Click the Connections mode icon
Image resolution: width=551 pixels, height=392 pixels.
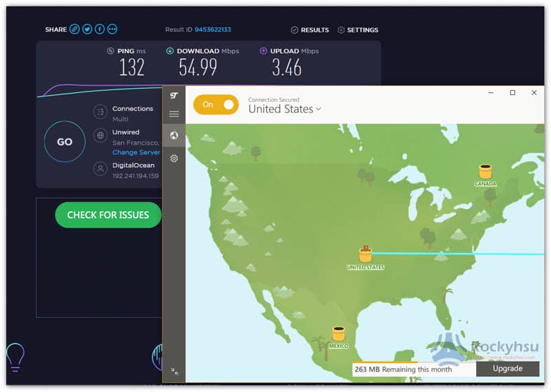pyautogui.click(x=100, y=112)
